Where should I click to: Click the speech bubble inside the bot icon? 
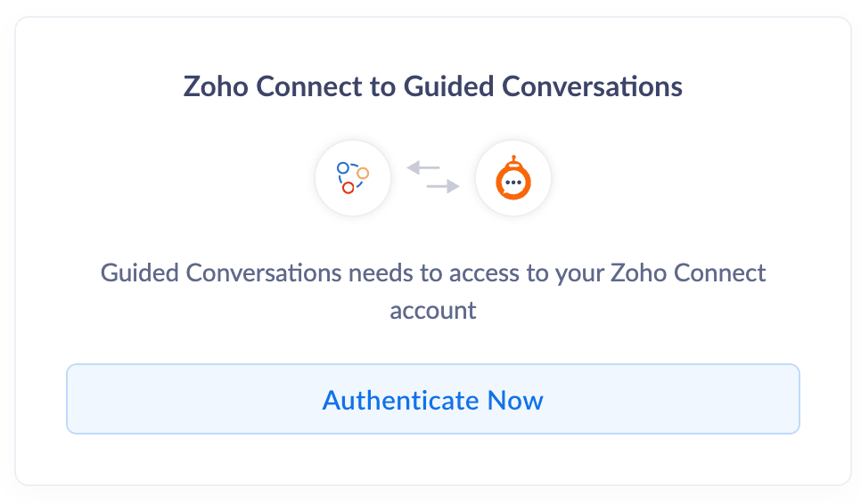coord(513,183)
